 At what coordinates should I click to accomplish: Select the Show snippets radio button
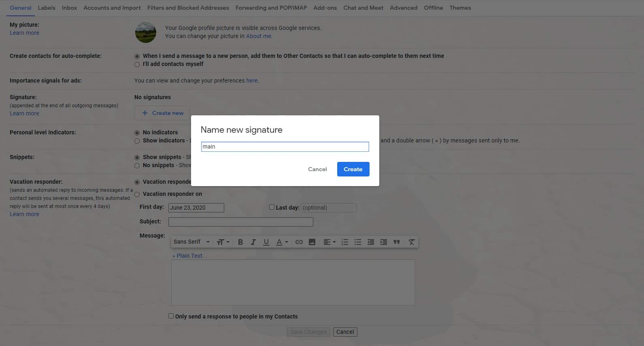pos(137,157)
